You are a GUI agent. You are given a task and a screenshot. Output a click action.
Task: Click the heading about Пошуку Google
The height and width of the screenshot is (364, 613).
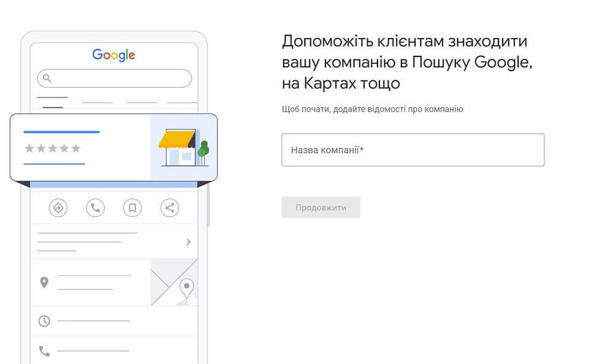[407, 62]
